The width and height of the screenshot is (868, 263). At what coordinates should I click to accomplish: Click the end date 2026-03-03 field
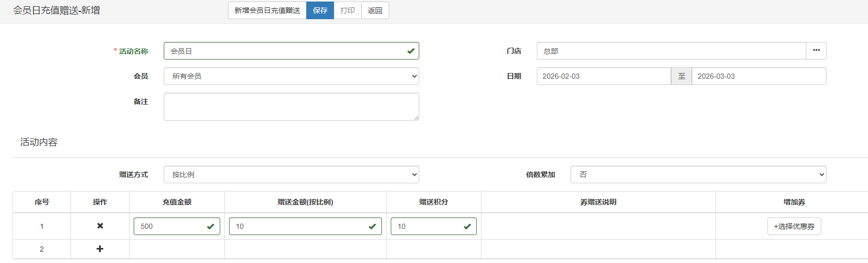(759, 76)
